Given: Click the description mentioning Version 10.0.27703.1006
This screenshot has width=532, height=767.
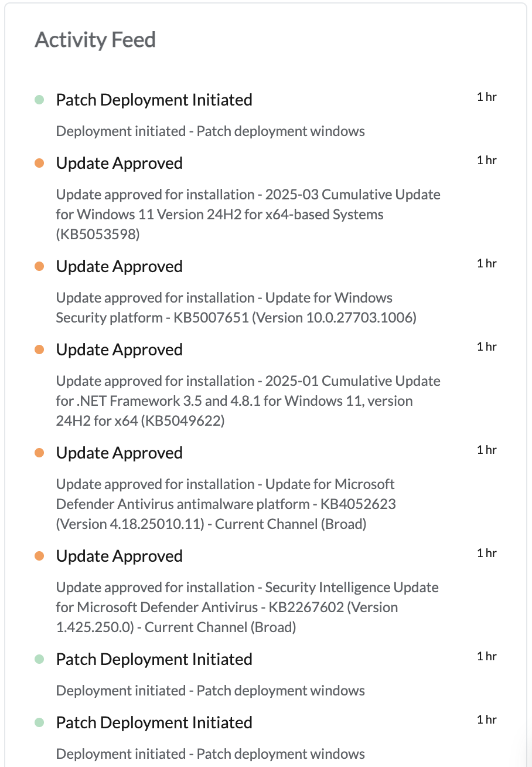Looking at the screenshot, I should pos(236,308).
